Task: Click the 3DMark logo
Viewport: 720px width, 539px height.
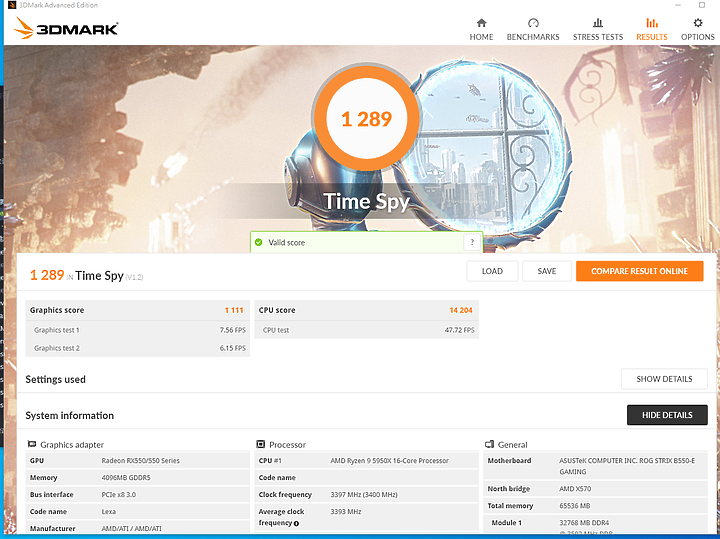Action: tap(66, 28)
